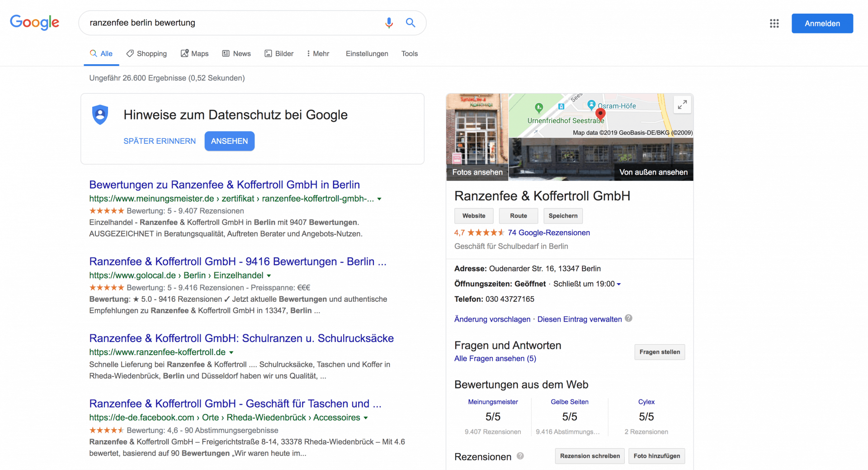
Task: Click 'Ungefähr 26.600 Ergebnisse' result stats text
Action: [167, 78]
